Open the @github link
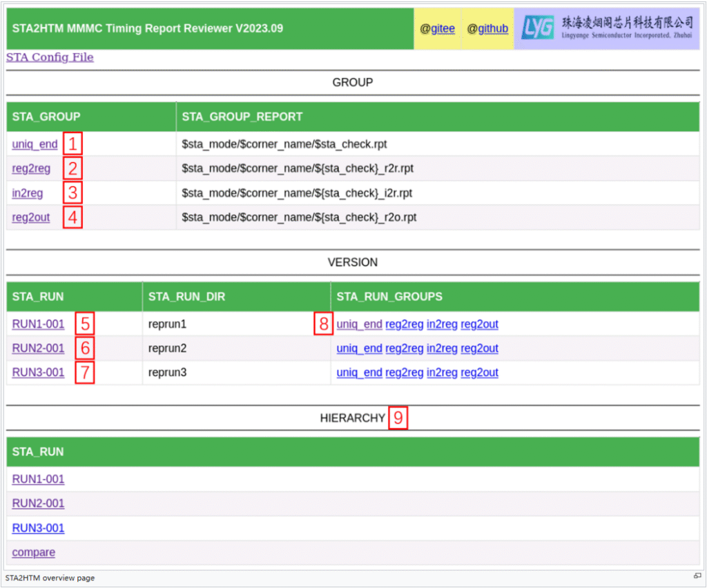 pos(487,29)
